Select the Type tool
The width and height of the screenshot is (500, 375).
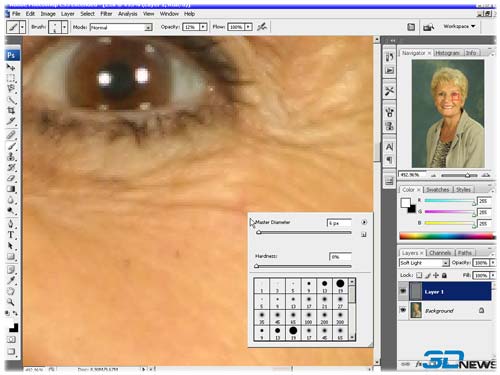(x=11, y=235)
